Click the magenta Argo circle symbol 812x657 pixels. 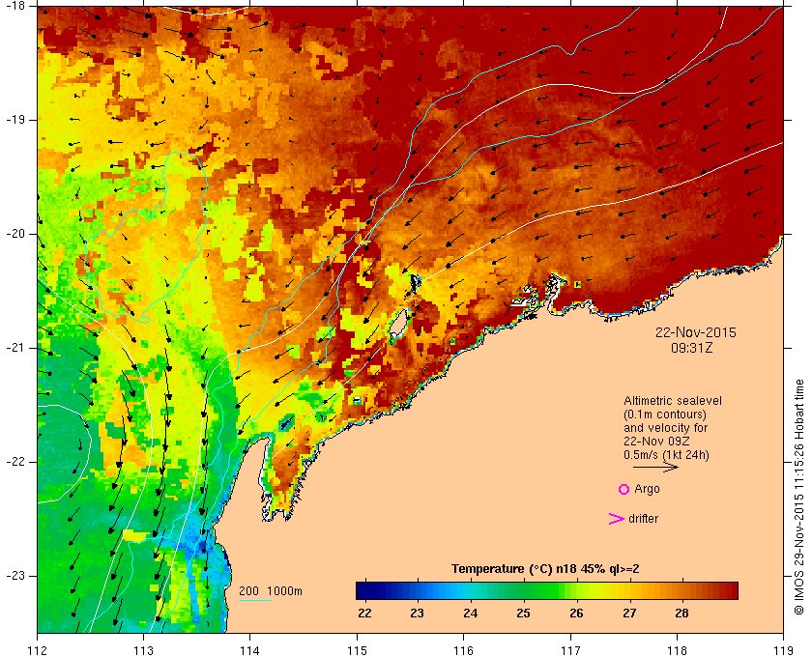(623, 489)
